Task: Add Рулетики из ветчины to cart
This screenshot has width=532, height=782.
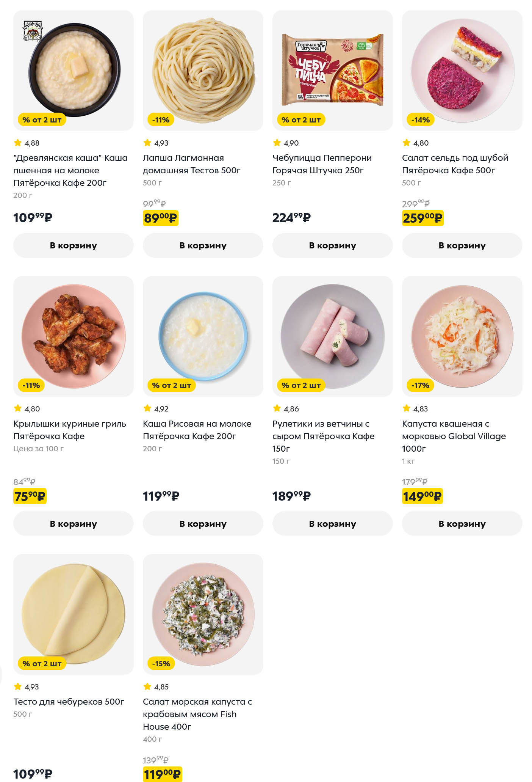Action: click(x=332, y=523)
